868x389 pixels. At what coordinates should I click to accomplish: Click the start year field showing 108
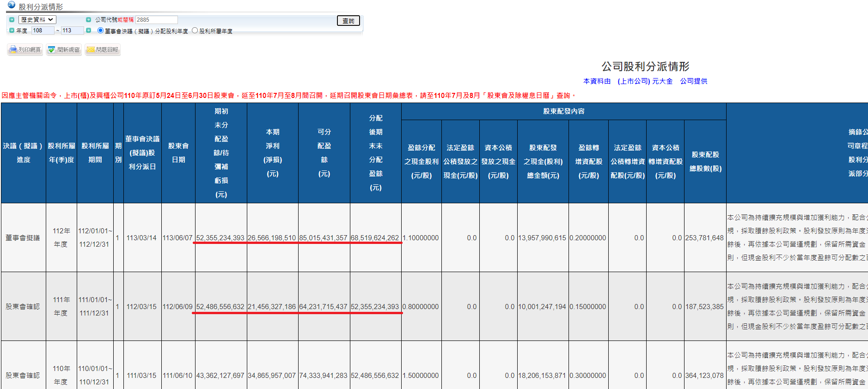[43, 30]
